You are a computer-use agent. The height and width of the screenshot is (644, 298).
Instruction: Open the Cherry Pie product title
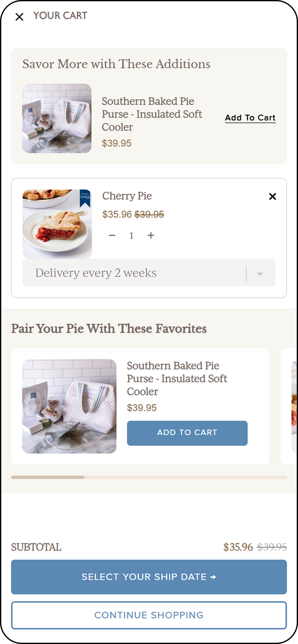coord(127,196)
